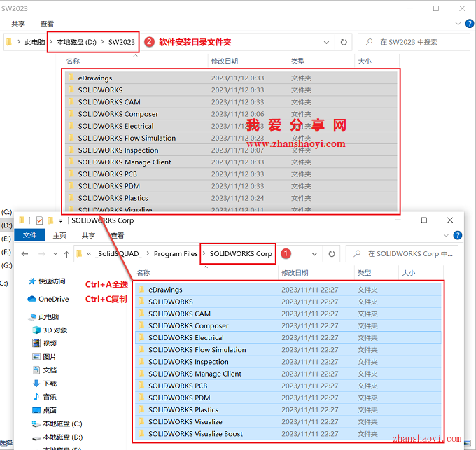Open 图片 (Pictures) in the navigation pane

45,357
